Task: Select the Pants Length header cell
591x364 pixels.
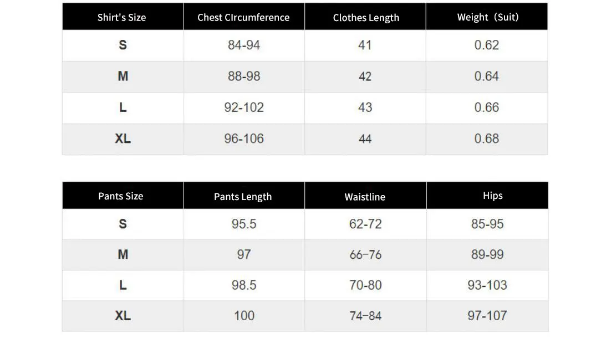Action: point(243,197)
